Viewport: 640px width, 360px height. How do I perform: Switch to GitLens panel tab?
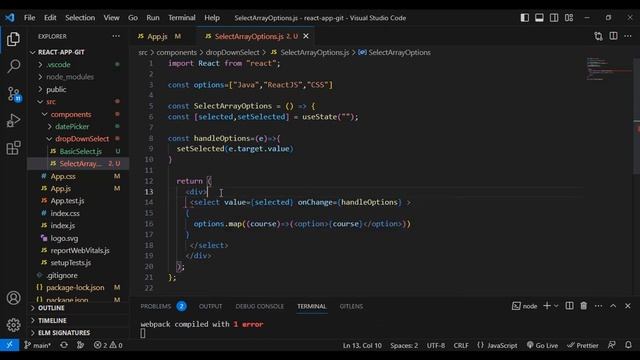(351, 306)
